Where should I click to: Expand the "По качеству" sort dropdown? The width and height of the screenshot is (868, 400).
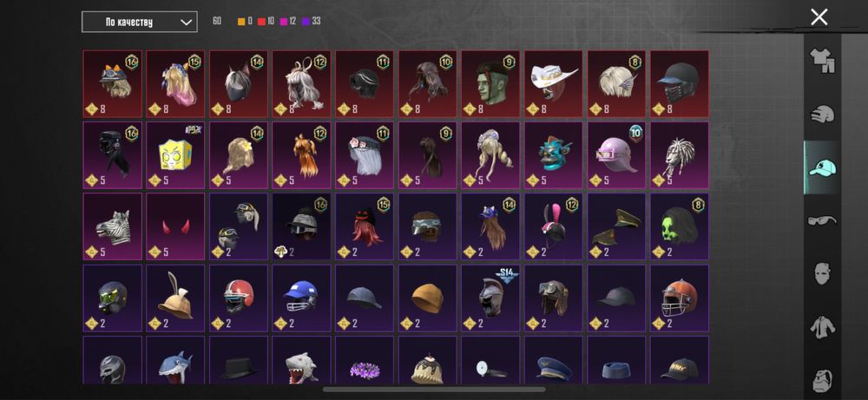pyautogui.click(x=140, y=23)
